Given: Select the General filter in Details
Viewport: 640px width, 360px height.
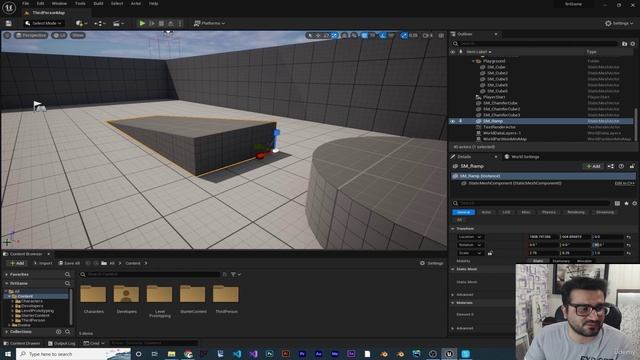Looking at the screenshot, I should click(x=463, y=212).
